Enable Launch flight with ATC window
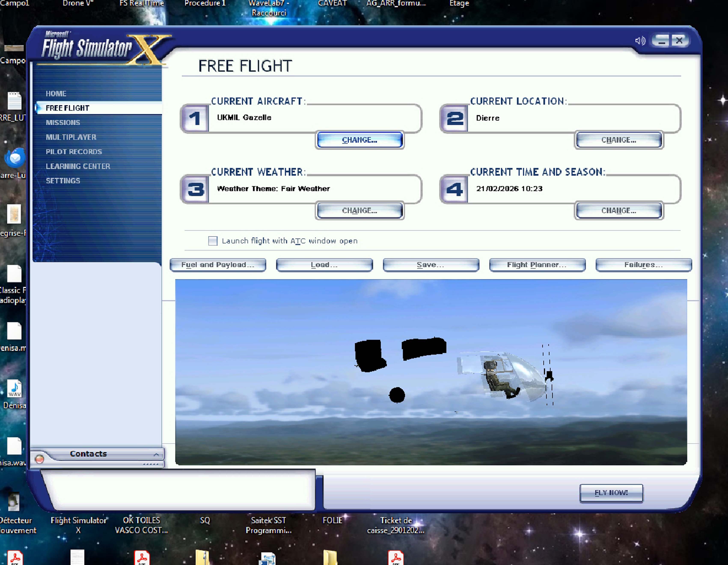 point(213,241)
